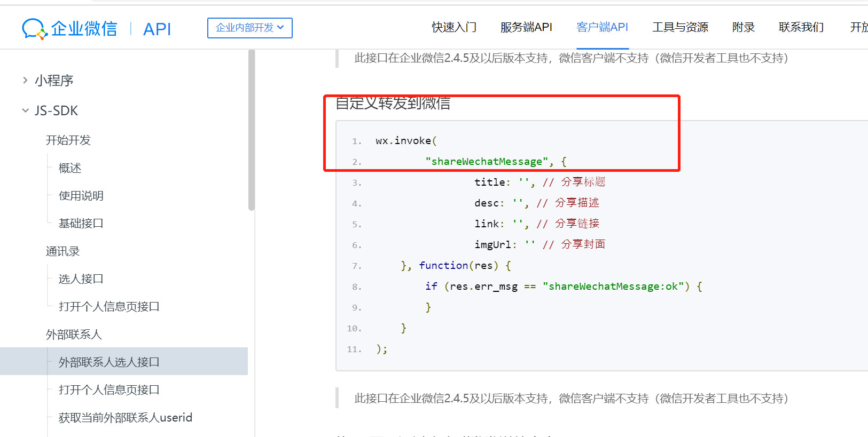Image resolution: width=868 pixels, height=437 pixels.
Task: Open the 基础接口 sidebar page
Action: coord(81,224)
